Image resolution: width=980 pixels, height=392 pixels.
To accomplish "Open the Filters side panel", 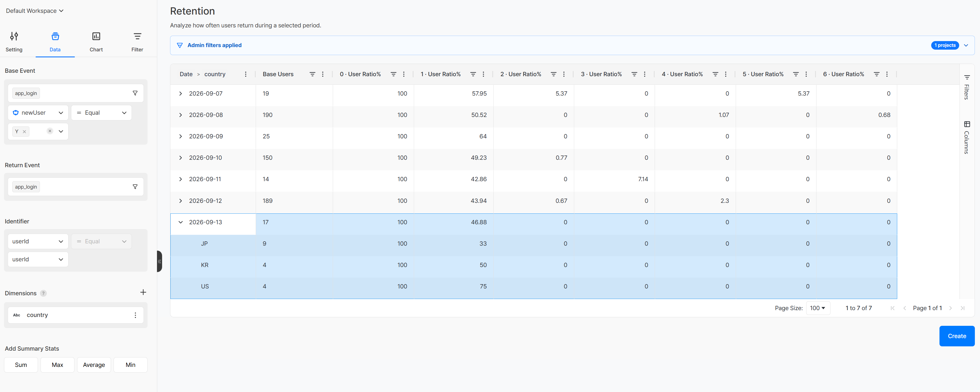I will coord(967,88).
